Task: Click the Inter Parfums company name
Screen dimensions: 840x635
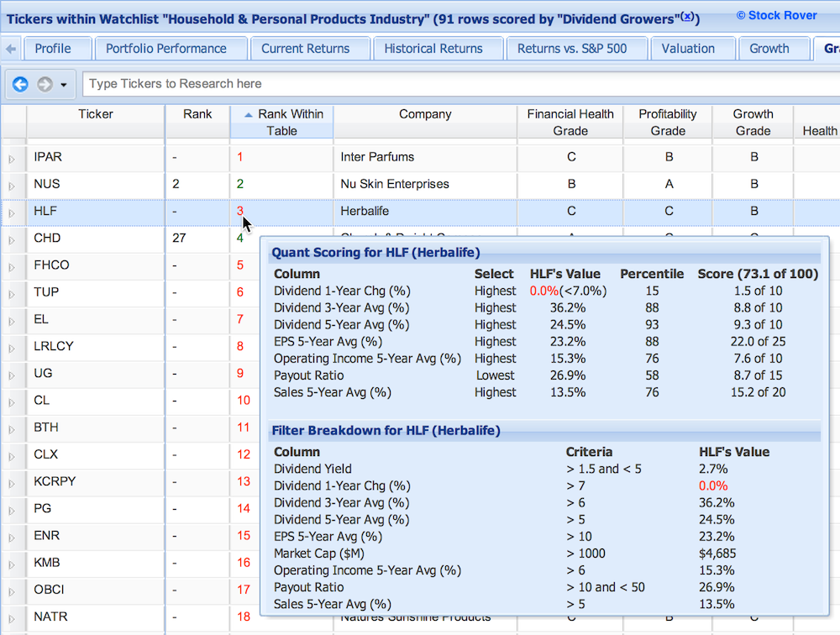Action: (x=377, y=157)
